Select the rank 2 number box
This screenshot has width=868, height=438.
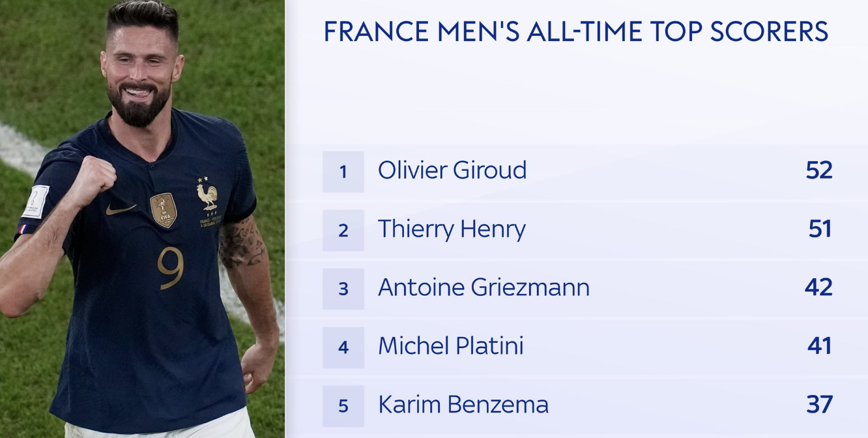[343, 230]
